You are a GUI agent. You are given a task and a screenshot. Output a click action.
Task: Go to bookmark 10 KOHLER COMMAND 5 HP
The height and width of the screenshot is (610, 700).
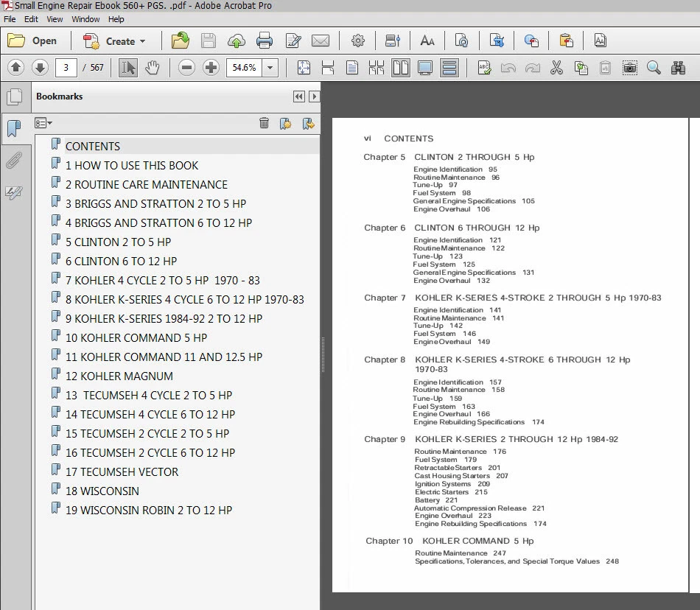click(136, 338)
